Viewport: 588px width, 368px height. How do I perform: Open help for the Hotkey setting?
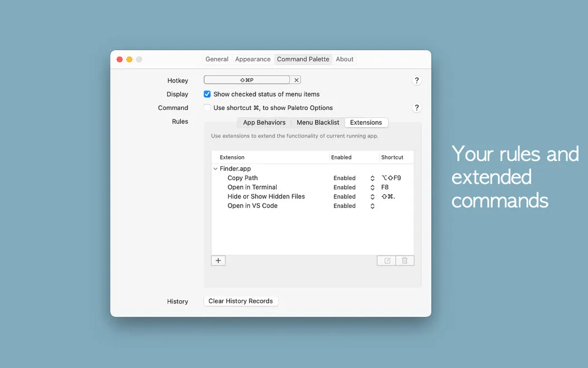[416, 80]
